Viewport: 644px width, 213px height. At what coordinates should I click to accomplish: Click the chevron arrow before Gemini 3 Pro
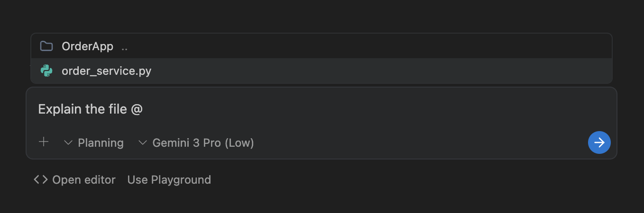coord(143,143)
